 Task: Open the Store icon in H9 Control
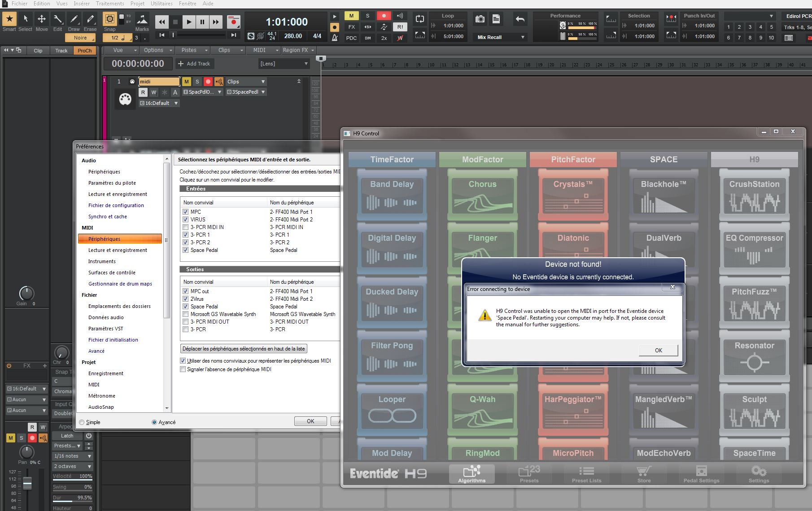[644, 473]
